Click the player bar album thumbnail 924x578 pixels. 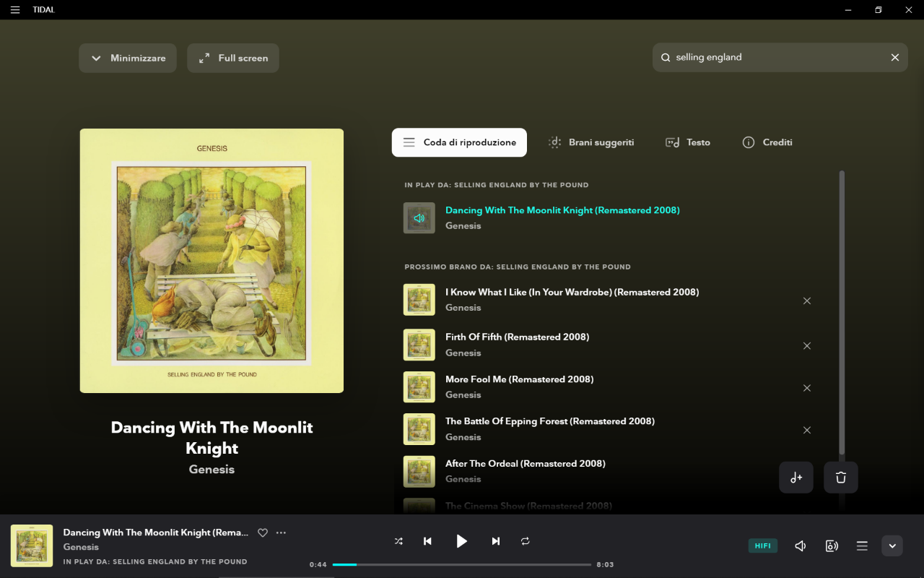tap(32, 545)
